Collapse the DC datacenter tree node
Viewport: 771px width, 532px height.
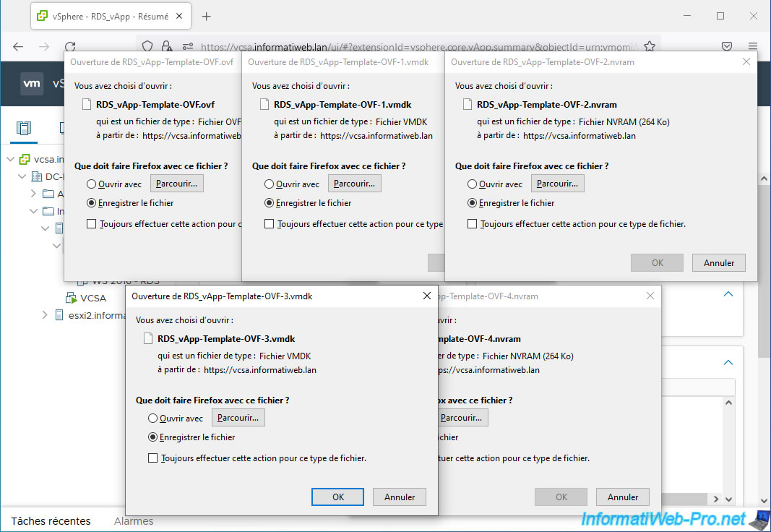coord(22,176)
